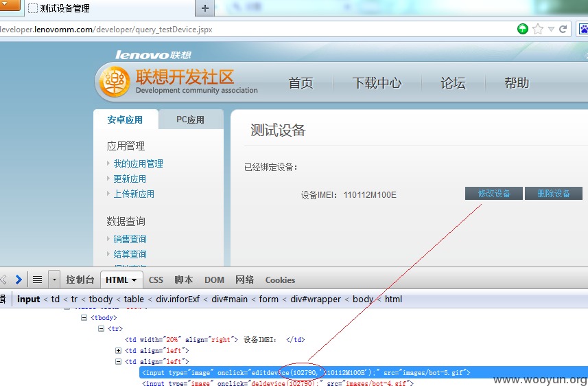The width and height of the screenshot is (588, 386).
Task: Open 销售查询 link
Action: 130,239
